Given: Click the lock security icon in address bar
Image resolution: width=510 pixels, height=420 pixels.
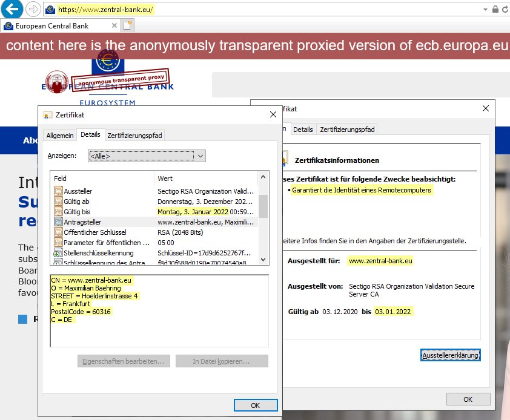Looking at the screenshot, I should (x=495, y=9).
